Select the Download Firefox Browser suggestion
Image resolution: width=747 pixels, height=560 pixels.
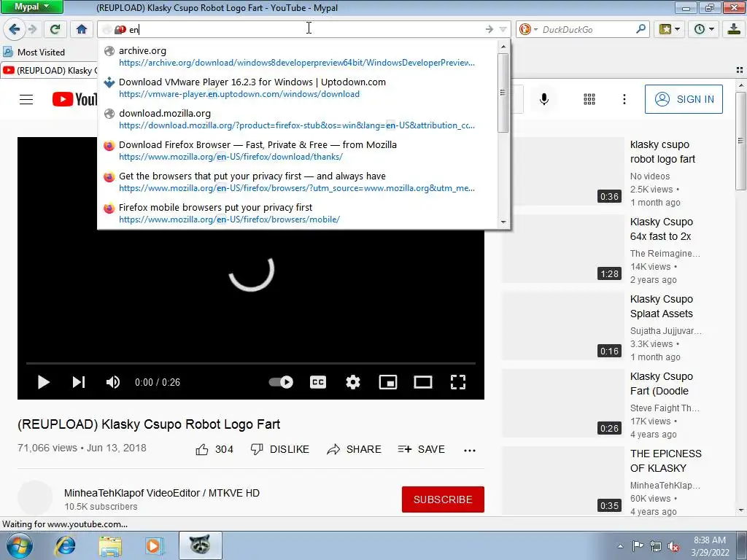[298, 150]
